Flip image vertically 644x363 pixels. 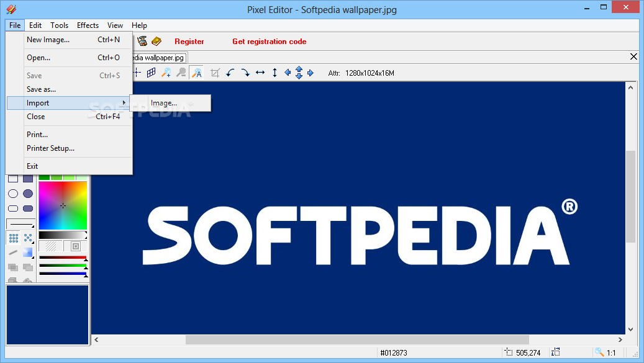click(274, 73)
